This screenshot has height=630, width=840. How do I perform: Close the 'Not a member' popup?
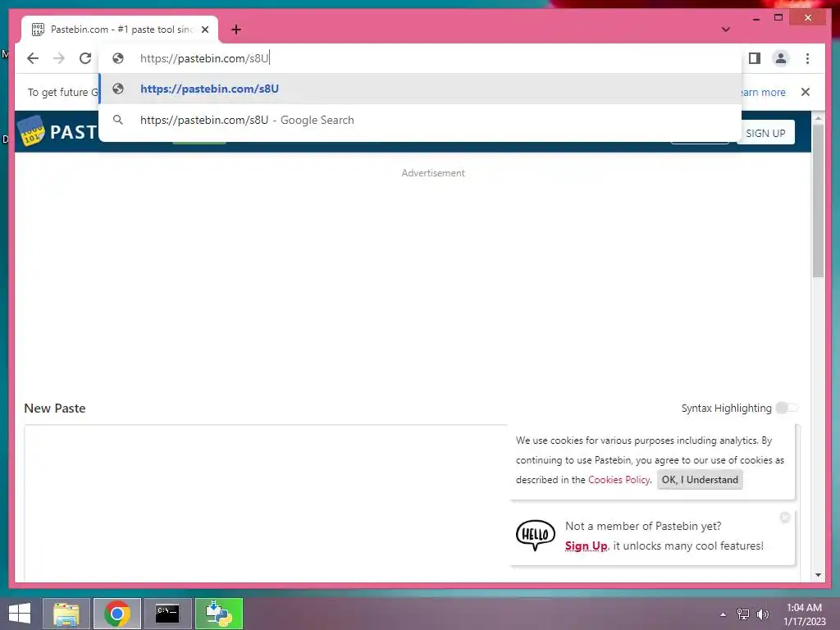[x=785, y=518]
